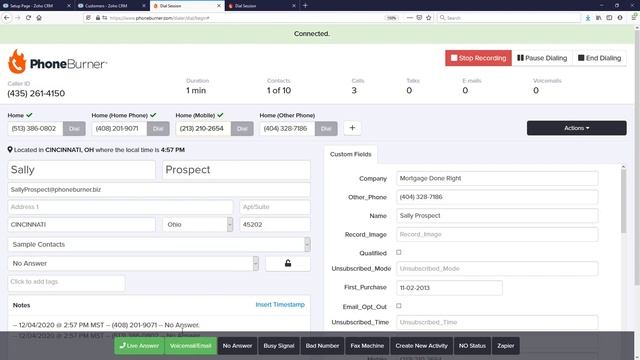Click the Apt/Suite field
Viewport: 640px width, 360px height.
click(275, 207)
